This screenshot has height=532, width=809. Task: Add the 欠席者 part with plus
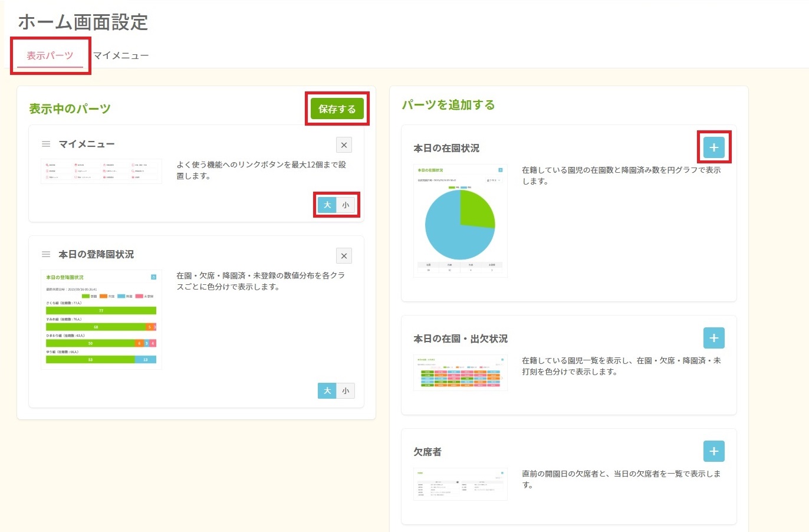(714, 451)
